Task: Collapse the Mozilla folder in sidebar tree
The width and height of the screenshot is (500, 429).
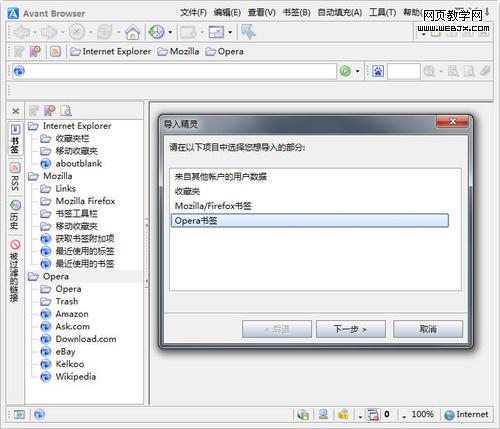Action: (x=33, y=176)
